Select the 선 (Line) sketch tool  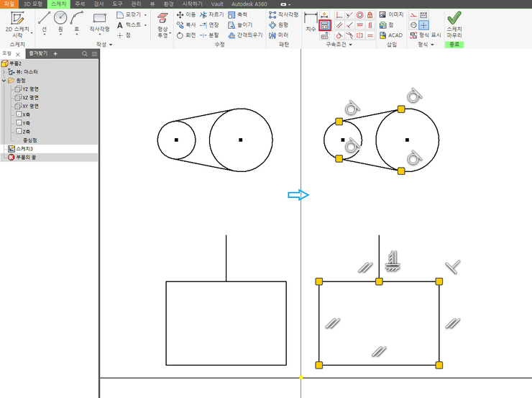45,19
